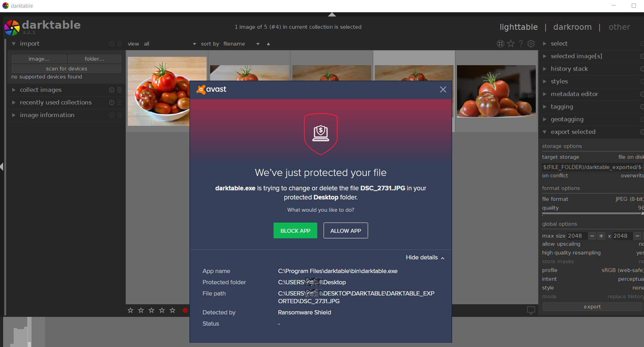Image resolution: width=644 pixels, height=347 pixels.
Task: Switch to lighttable view
Action: 519,27
